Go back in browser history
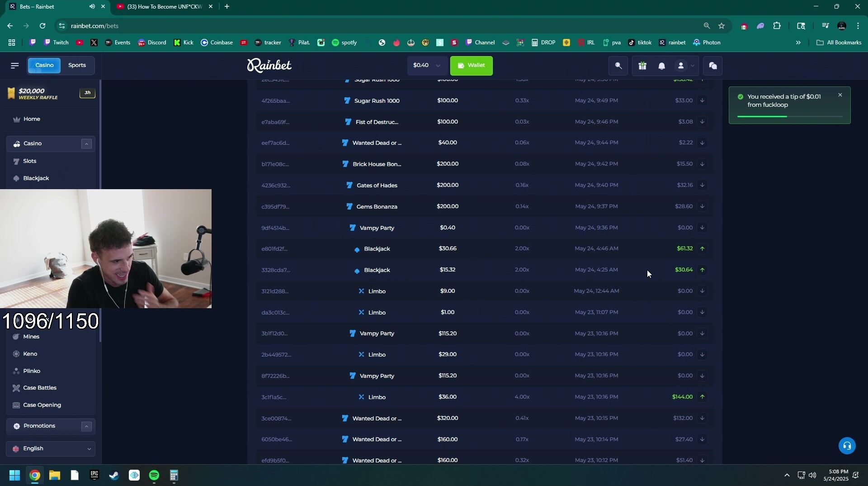 [x=10, y=26]
